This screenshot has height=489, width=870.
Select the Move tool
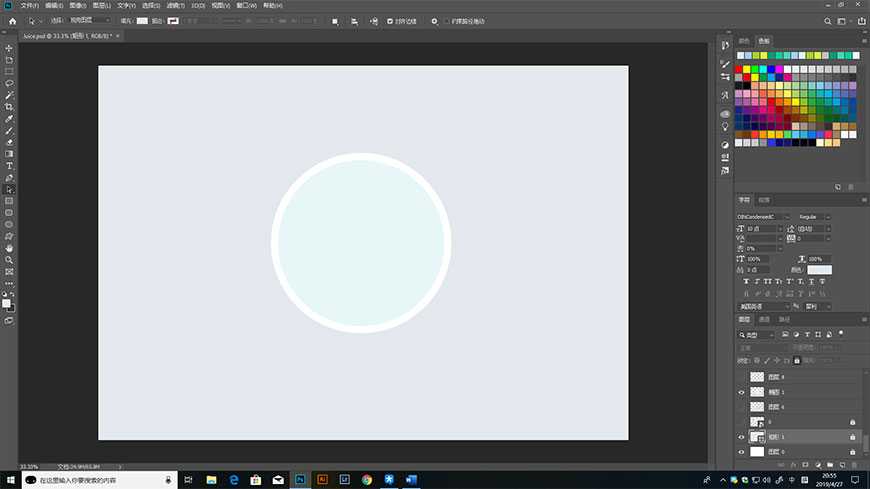coord(9,48)
